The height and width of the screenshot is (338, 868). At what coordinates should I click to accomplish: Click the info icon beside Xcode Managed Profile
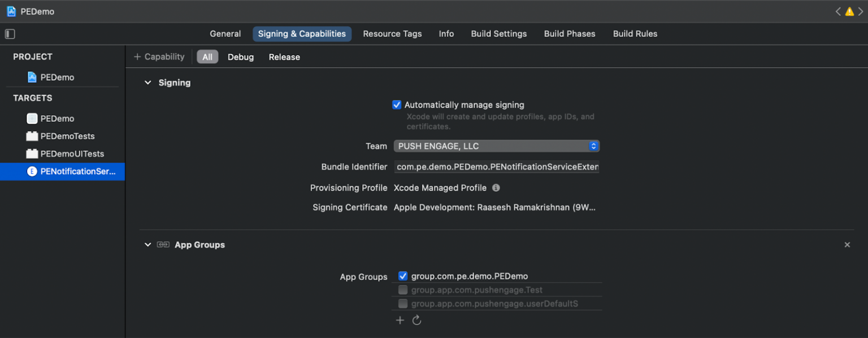coord(496,187)
